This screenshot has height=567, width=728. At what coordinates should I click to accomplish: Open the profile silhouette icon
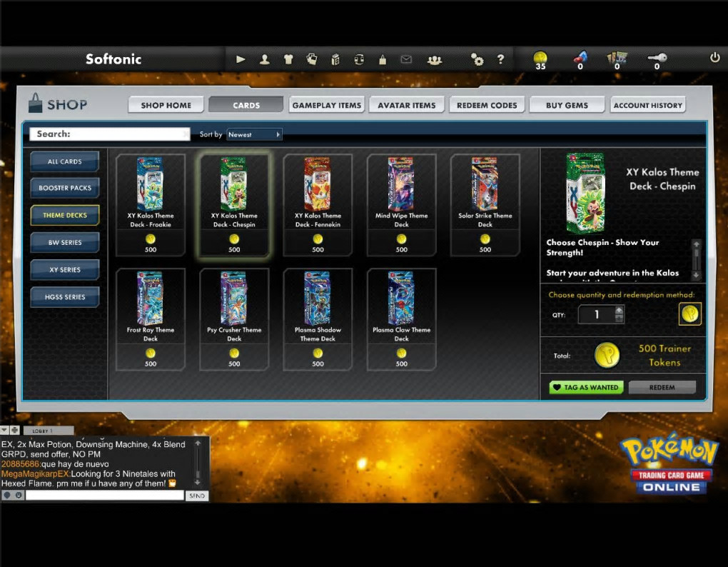pyautogui.click(x=265, y=59)
